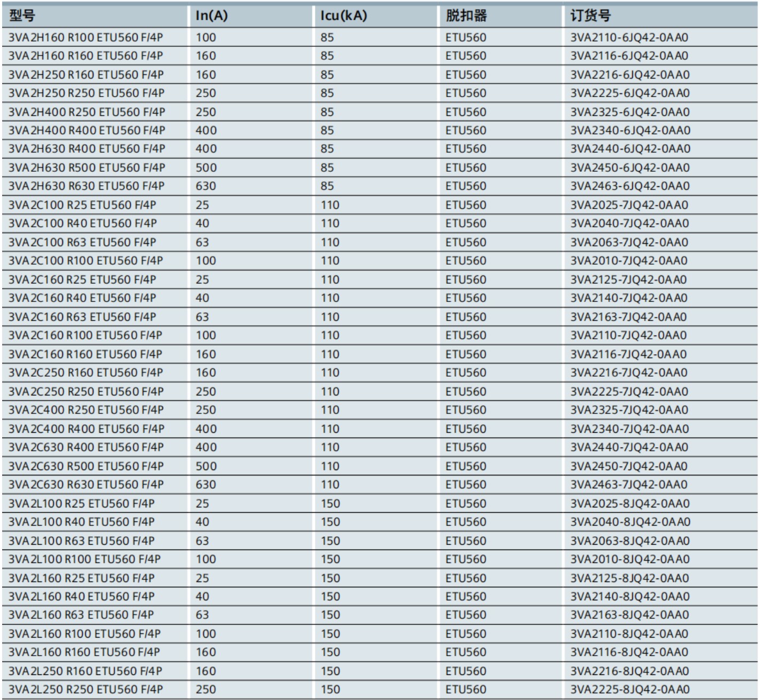Select model 3VA2L100 R25 ETU560 F/4P
Screen dimensions: 765x700
point(82,504)
